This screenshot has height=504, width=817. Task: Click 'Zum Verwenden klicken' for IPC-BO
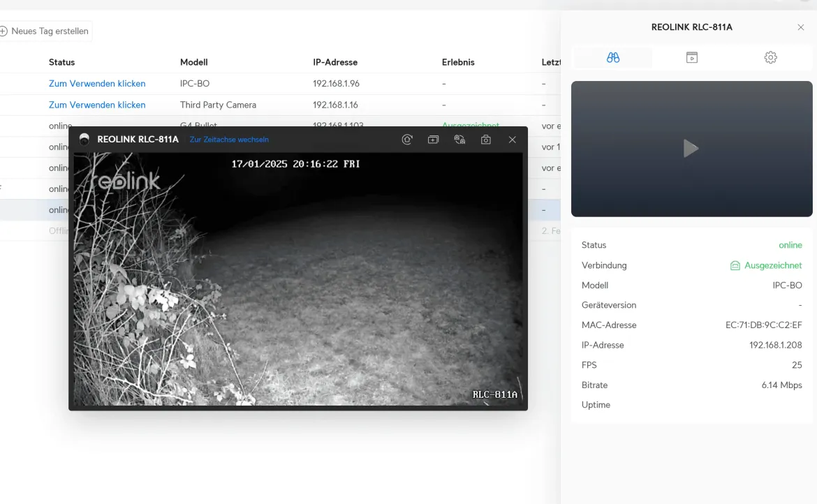(x=97, y=83)
